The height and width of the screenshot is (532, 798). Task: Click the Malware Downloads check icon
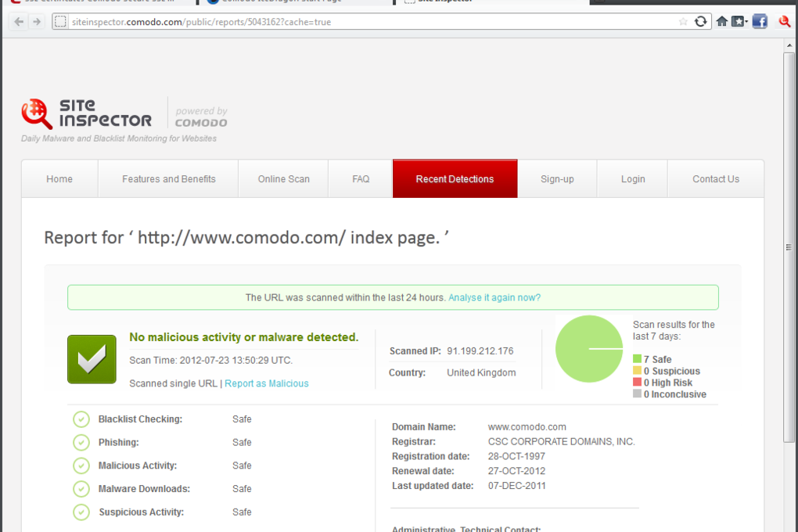click(81, 489)
